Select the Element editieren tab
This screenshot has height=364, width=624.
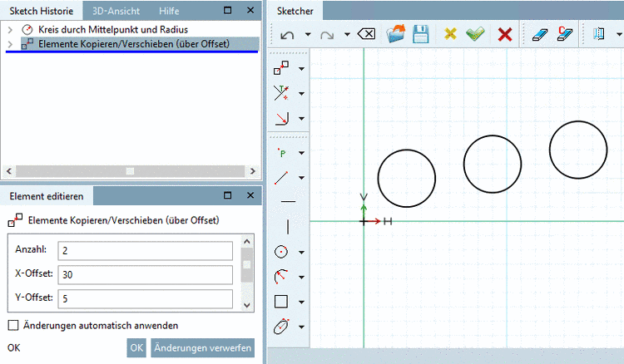click(47, 196)
